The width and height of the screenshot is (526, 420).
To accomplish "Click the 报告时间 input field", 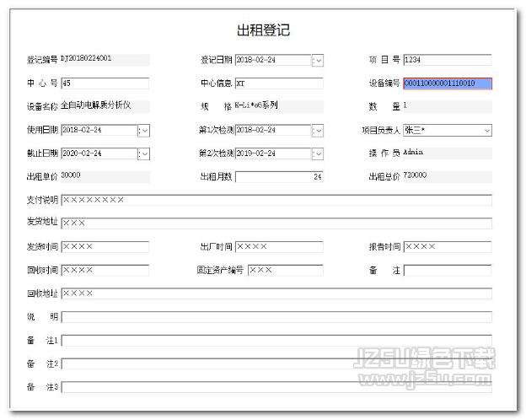I will [448, 247].
